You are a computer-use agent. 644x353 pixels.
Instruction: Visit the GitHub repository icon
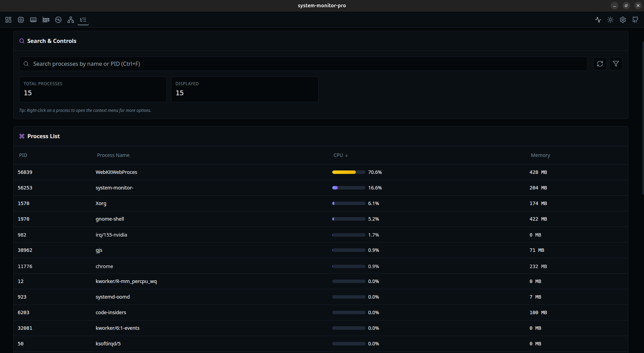[x=635, y=20]
